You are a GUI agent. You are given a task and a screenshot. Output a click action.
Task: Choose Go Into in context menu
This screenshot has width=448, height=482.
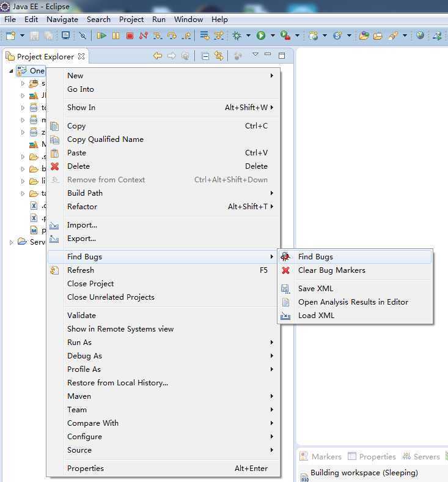click(163, 89)
